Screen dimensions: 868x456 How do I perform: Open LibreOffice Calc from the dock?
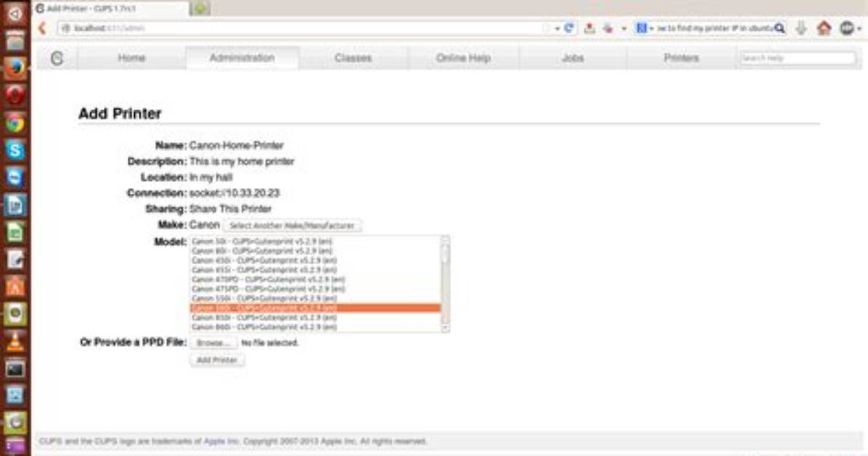[15, 232]
